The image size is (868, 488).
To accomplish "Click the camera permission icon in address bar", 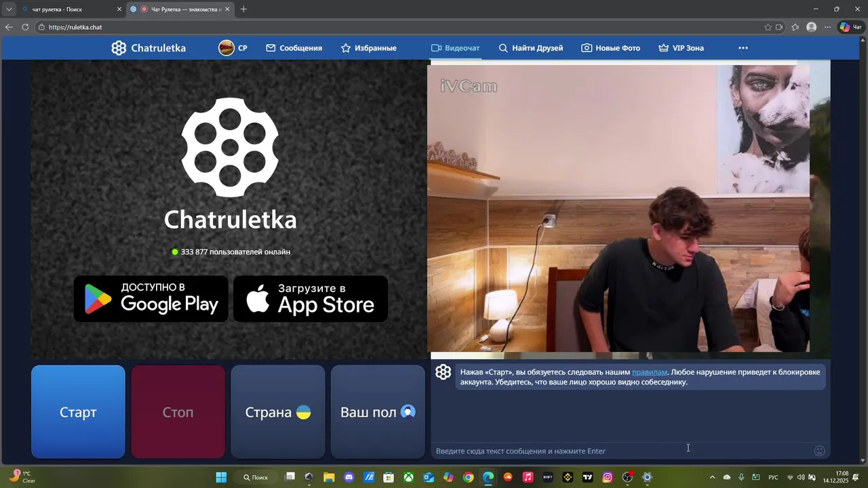I will pos(779,27).
